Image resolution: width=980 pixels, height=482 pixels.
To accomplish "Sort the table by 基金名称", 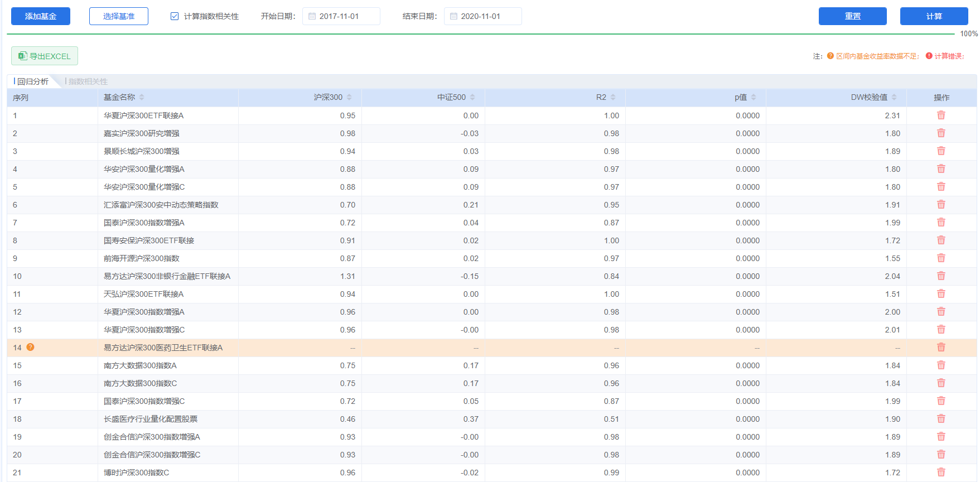I will coord(142,97).
